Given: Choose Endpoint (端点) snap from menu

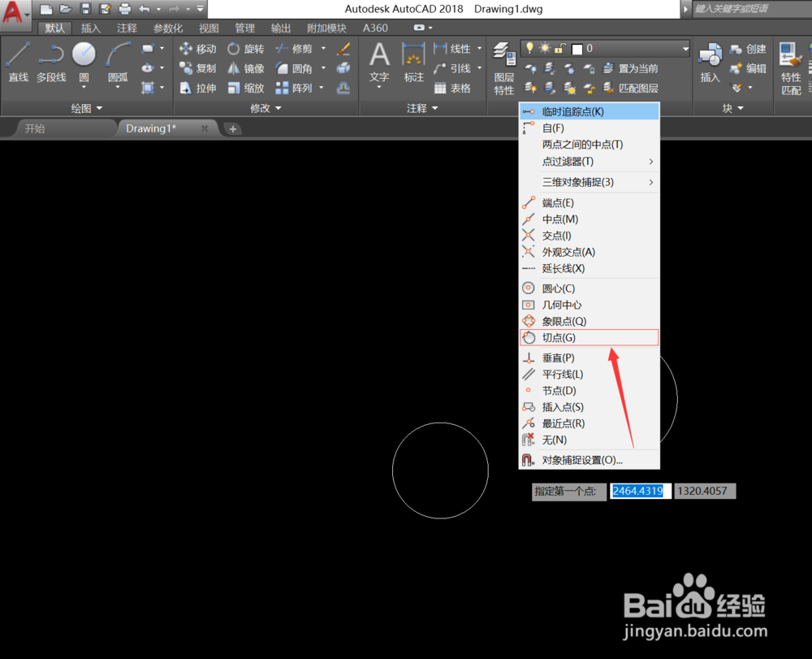Looking at the screenshot, I should tap(590, 203).
